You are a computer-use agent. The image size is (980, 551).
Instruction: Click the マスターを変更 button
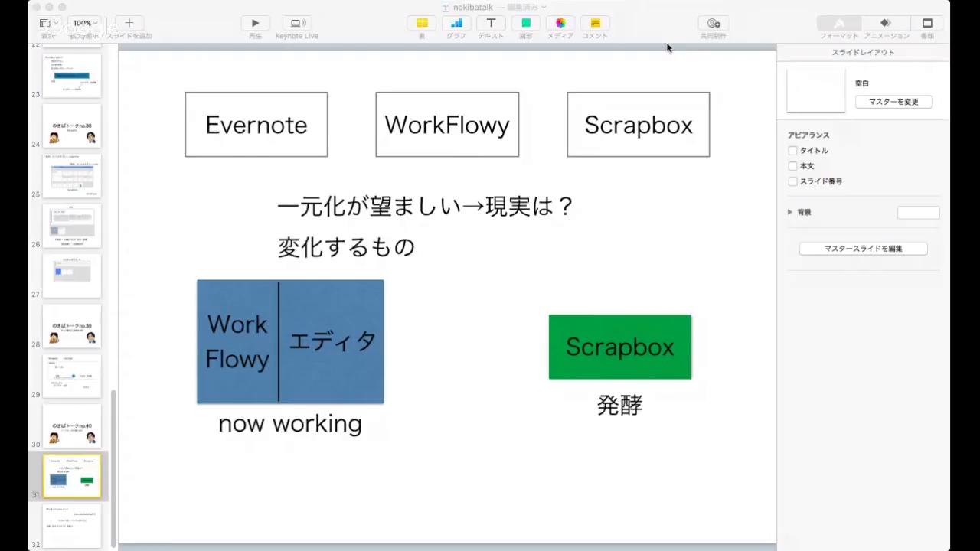click(893, 102)
